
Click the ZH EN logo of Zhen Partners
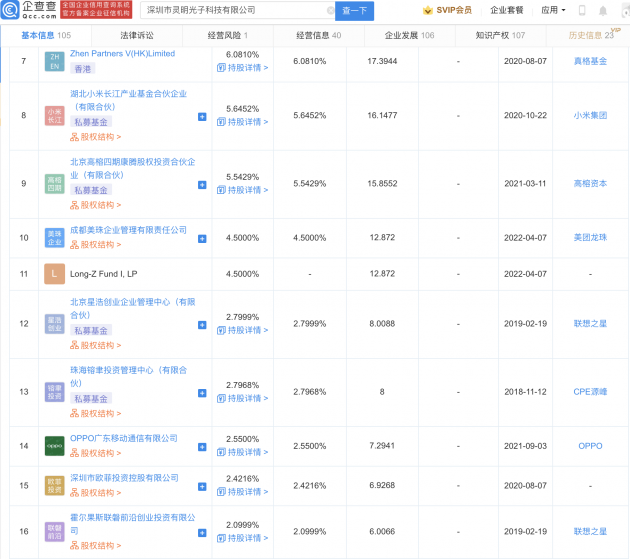54,61
